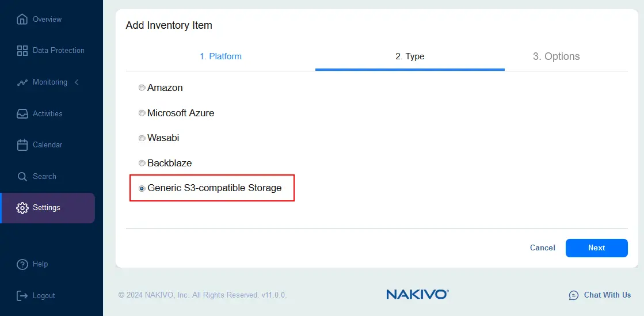The image size is (644, 316).
Task: Click the 2024 NAKIVO copyright text
Action: [203, 295]
